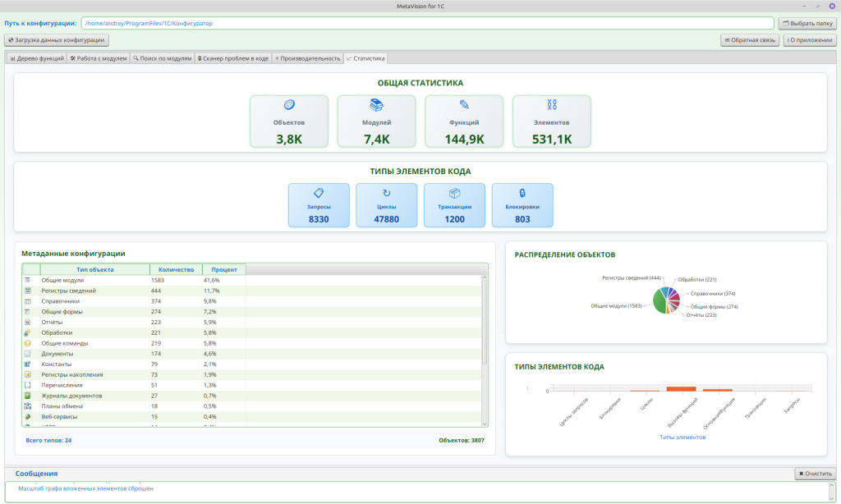Screen dimensions: 841x504
Task: Sort by Тип объекта column header
Action: coord(95,270)
